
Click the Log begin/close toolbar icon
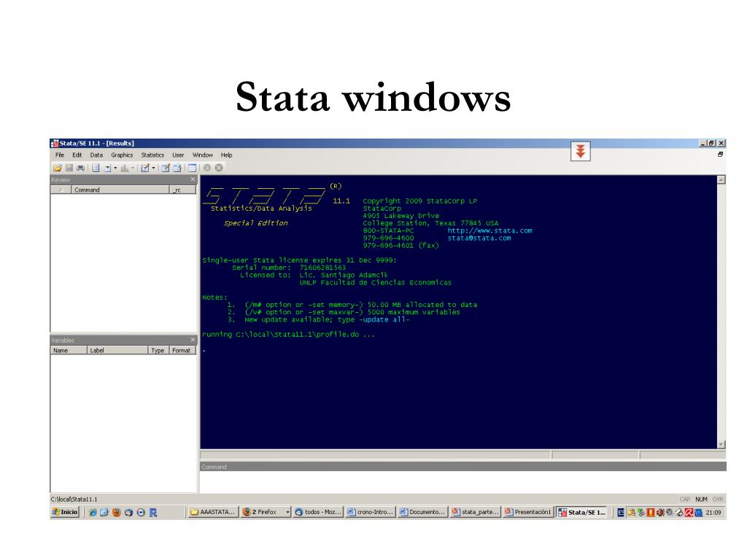tap(96, 168)
